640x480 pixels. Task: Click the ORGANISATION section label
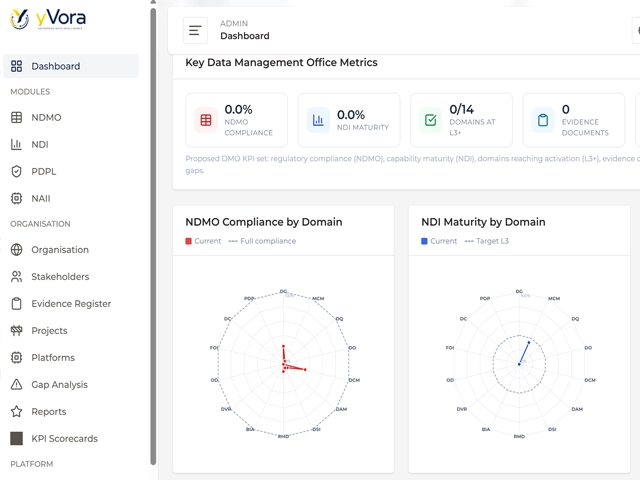coord(40,224)
